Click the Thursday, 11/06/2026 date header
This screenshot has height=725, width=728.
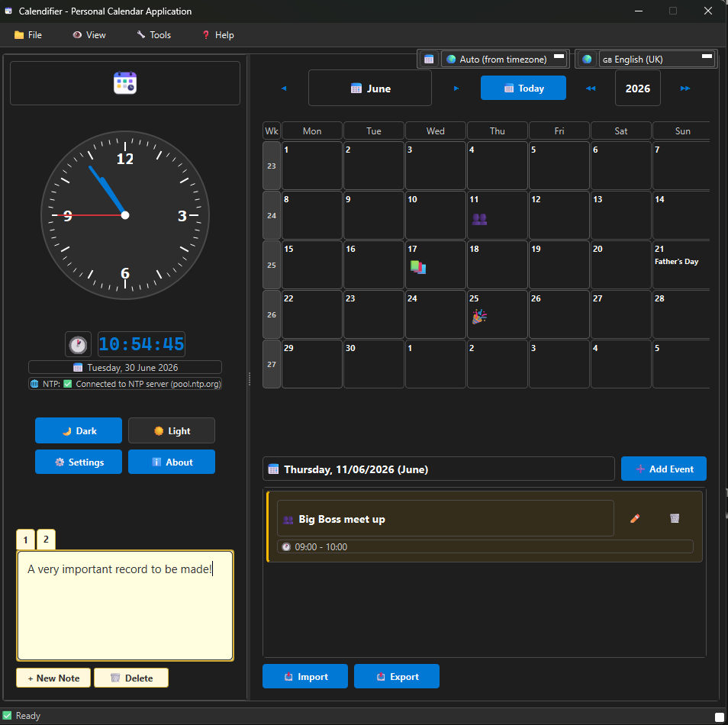(438, 469)
